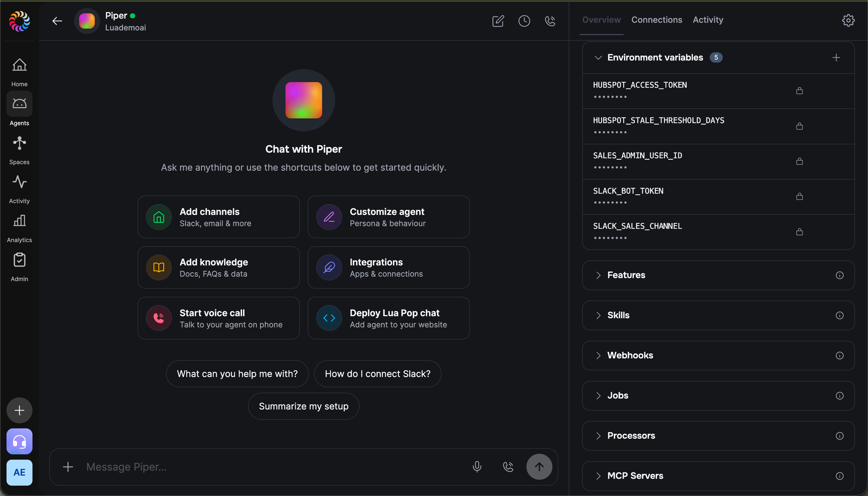Open the Add knowledge card
Image resolution: width=868 pixels, height=496 pixels.
click(x=219, y=268)
